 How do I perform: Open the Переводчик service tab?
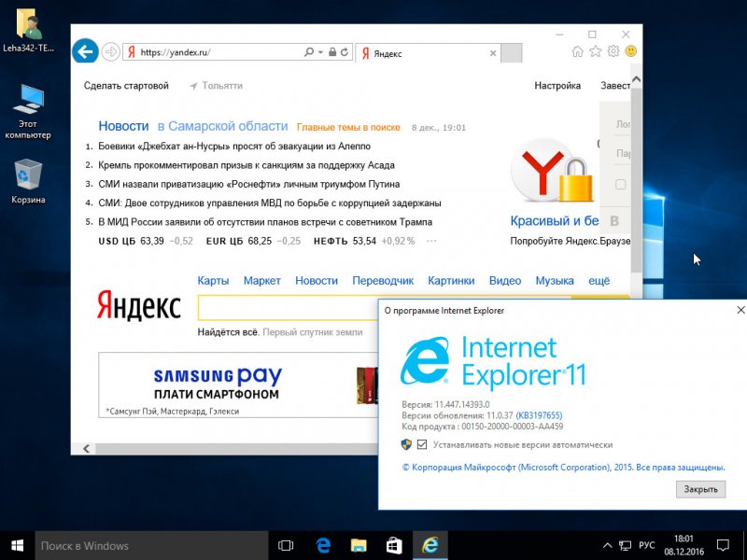click(x=383, y=281)
